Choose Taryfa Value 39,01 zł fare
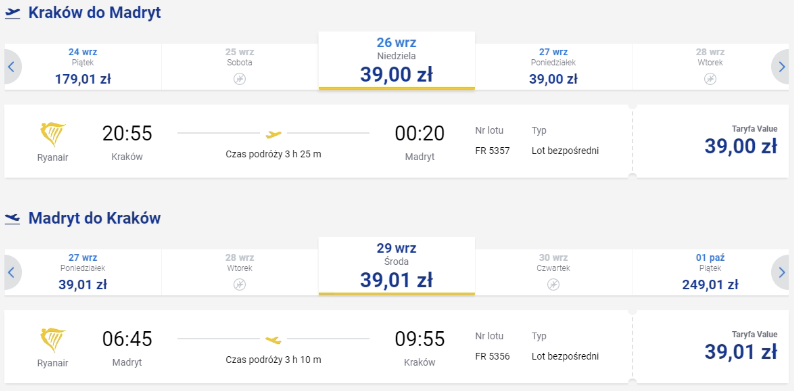The height and width of the screenshot is (391, 794). click(710, 347)
